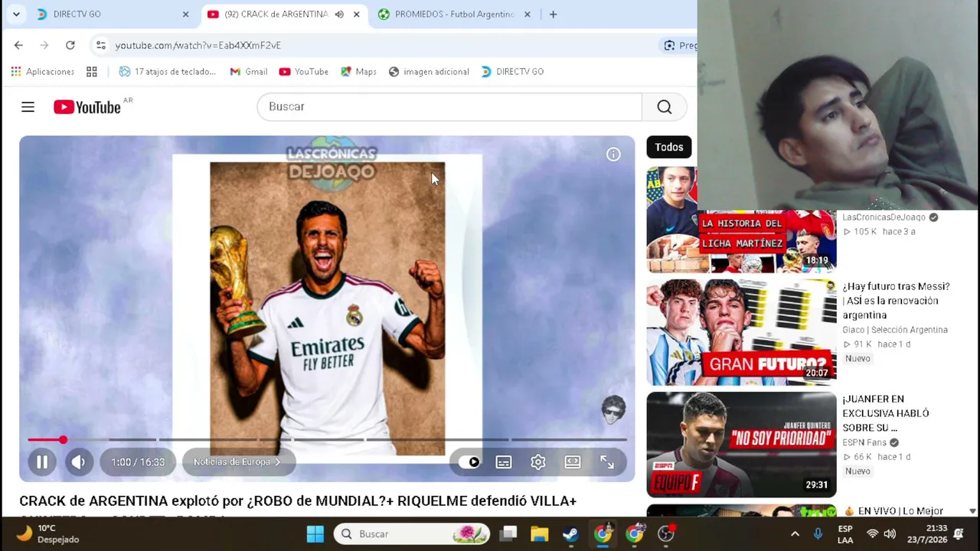Visit LasCronicasDeJoaqo channel name
Screen dimensions: 980x551
pos(884,217)
